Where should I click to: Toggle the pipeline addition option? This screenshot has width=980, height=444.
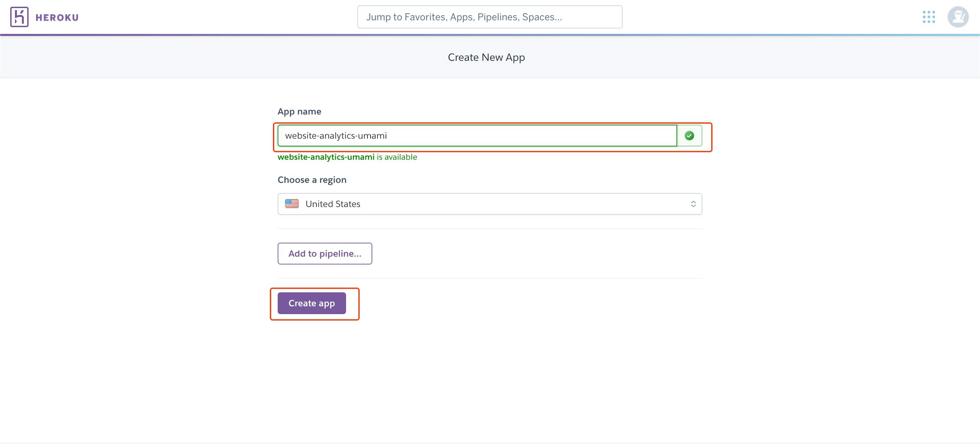point(325,253)
